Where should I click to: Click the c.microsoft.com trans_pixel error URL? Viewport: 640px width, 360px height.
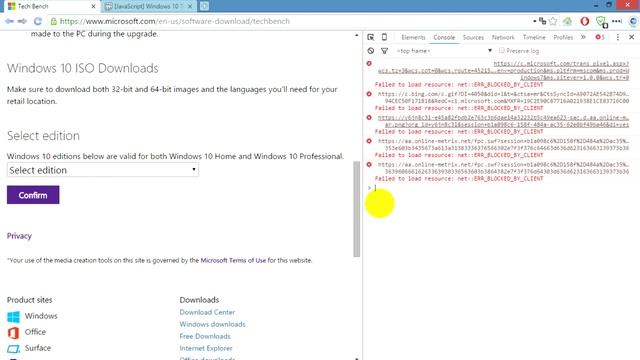coord(503,71)
